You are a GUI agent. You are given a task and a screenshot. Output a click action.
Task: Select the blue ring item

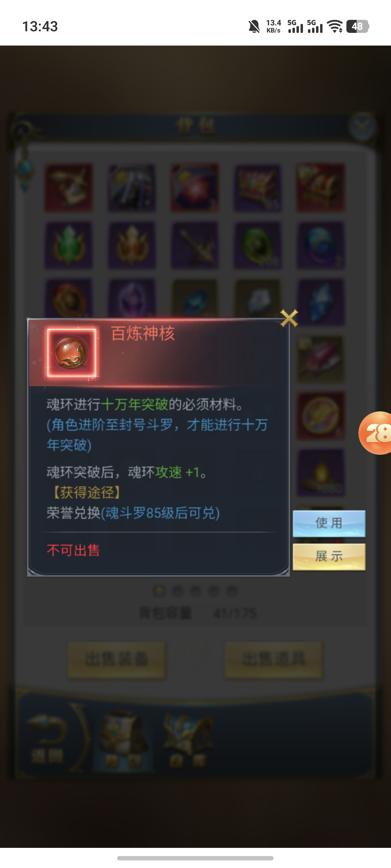coord(321,245)
